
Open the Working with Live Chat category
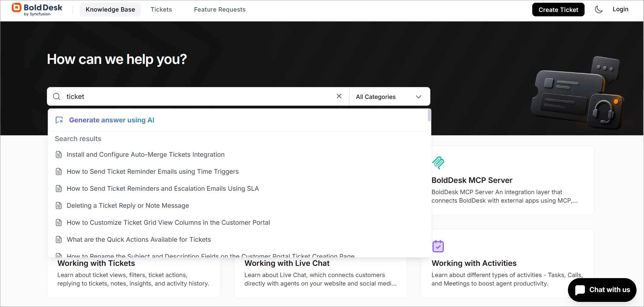pyautogui.click(x=287, y=263)
